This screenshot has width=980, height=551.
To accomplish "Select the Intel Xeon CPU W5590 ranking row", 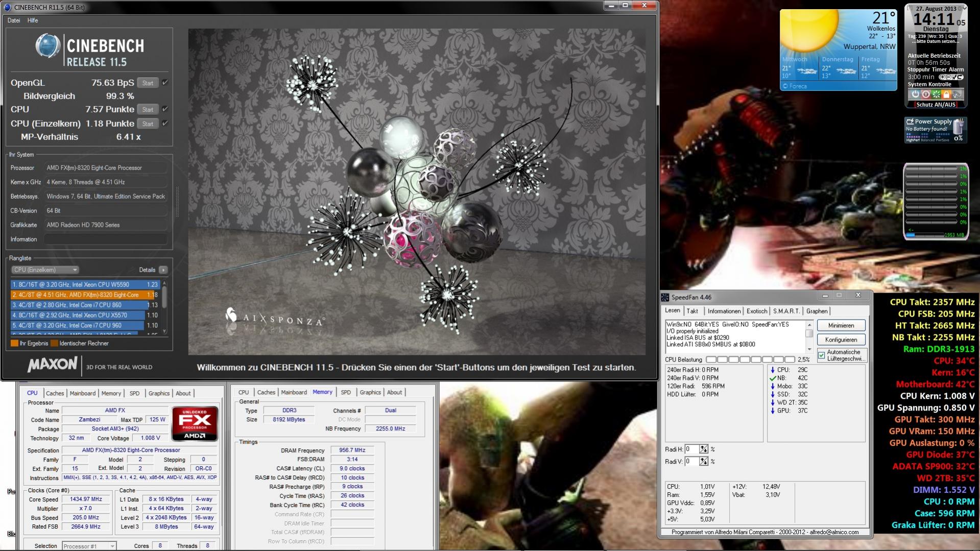I will pos(86,284).
